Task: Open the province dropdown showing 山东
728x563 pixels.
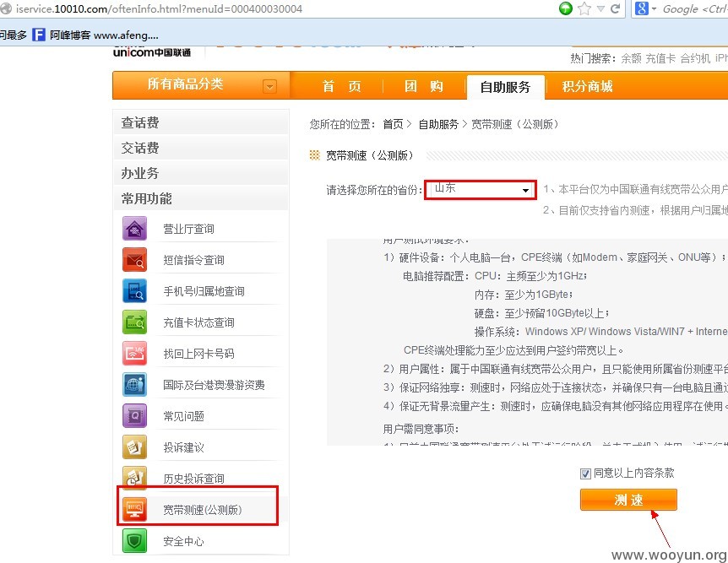Action: coord(481,190)
